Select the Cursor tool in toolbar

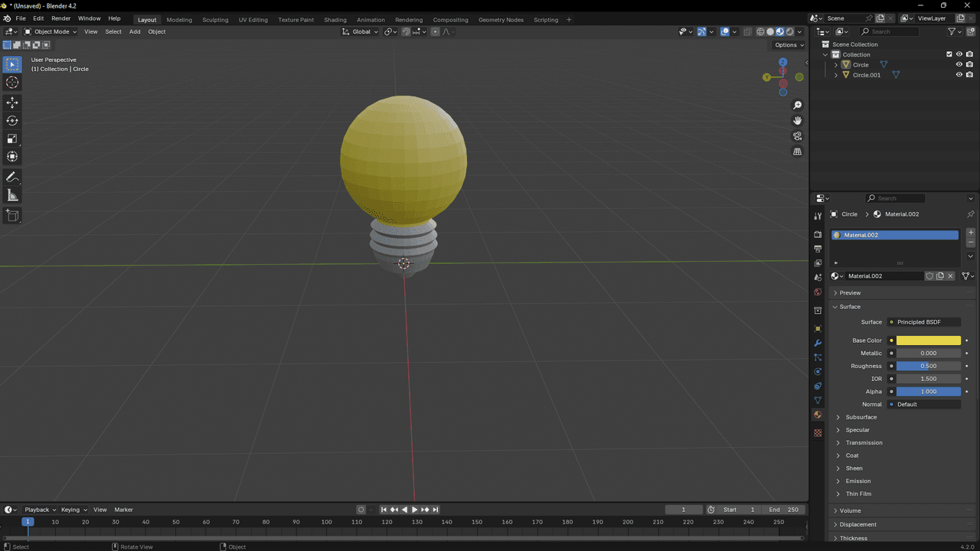click(x=12, y=83)
